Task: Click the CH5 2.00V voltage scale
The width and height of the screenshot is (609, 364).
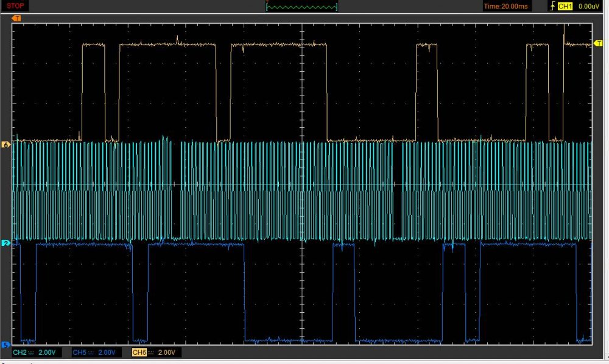Action: click(x=107, y=352)
